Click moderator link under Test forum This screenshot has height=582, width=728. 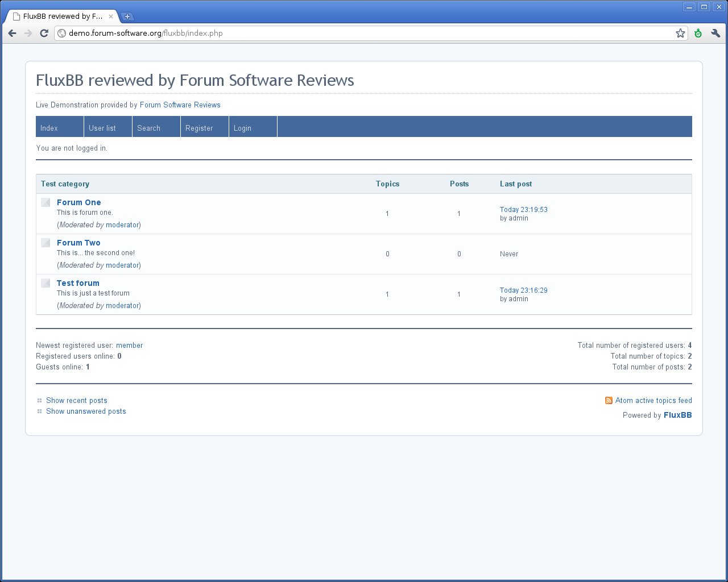click(x=122, y=306)
